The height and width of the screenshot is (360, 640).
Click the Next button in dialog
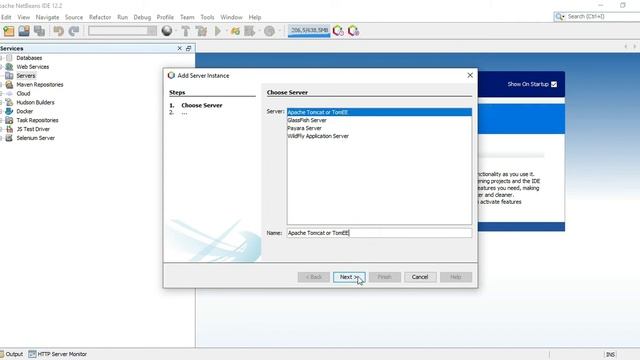pos(349,277)
